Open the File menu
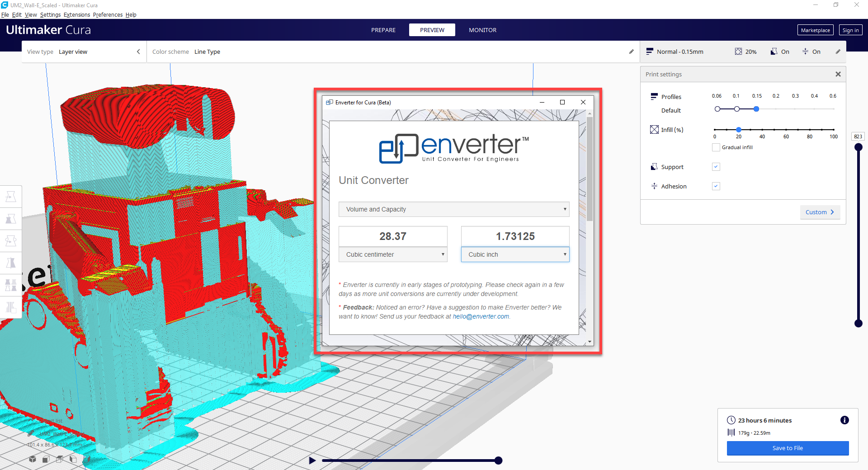This screenshot has width=868, height=470. [x=5, y=14]
